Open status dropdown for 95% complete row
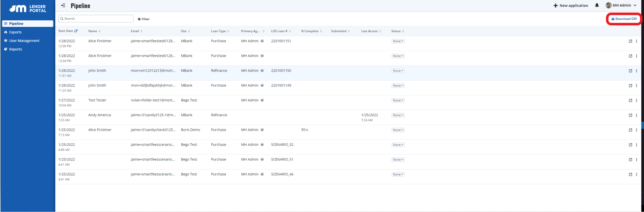Viewport: 644px width, 212px height. click(x=398, y=130)
